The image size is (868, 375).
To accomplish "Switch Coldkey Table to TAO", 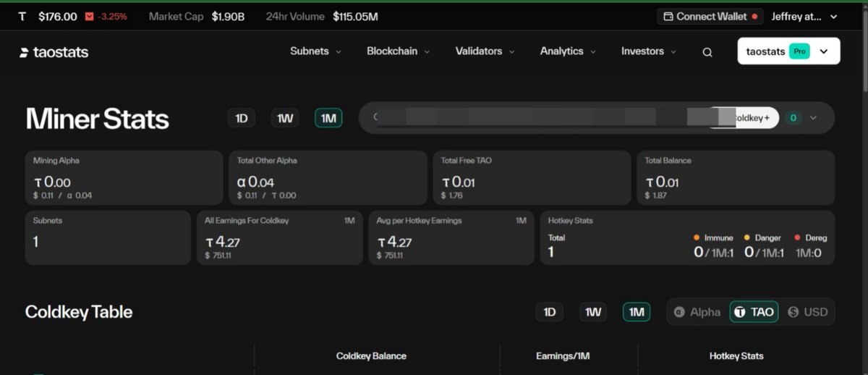I will point(754,312).
